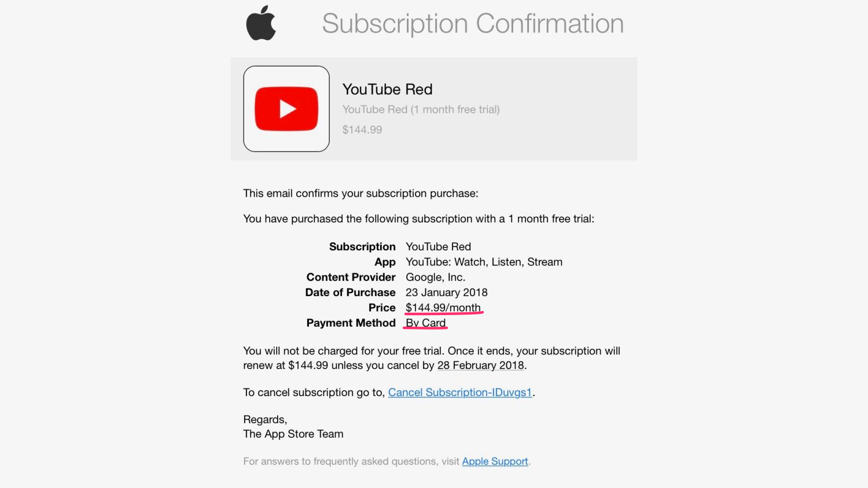Click the Date of Purchase label
The width and height of the screenshot is (868, 488).
click(350, 293)
